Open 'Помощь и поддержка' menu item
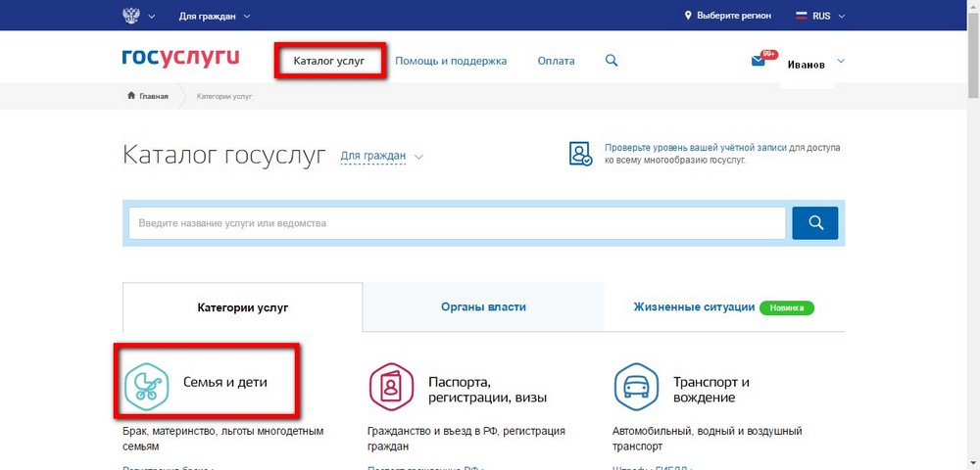This screenshot has height=470, width=980. pos(451,61)
